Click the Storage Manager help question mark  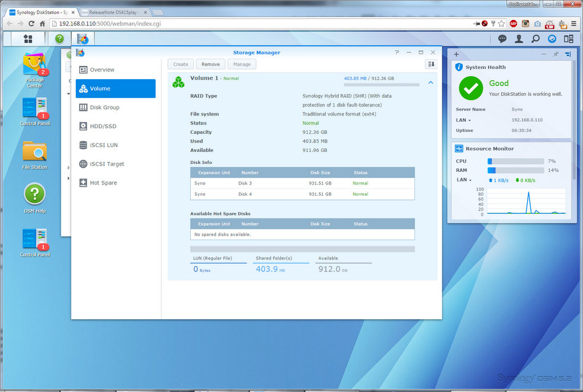click(397, 52)
